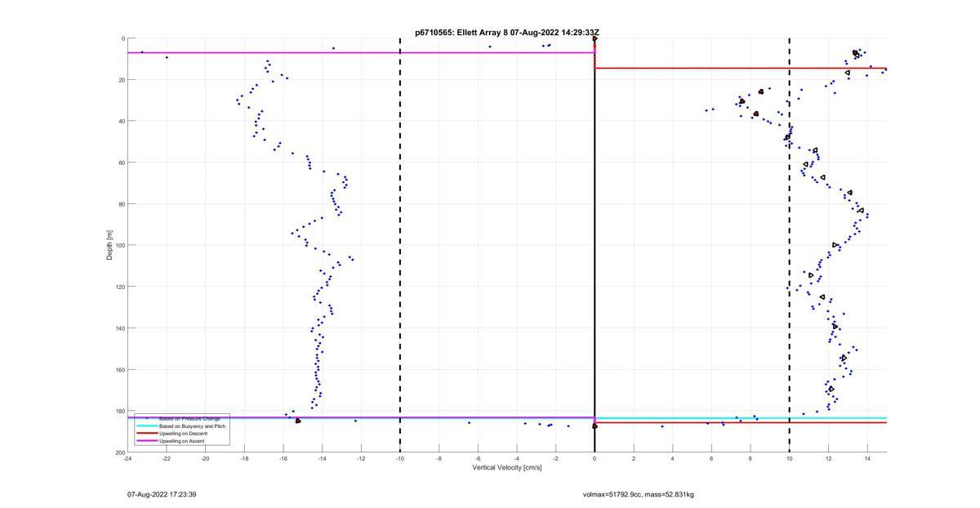The image size is (980, 508).
Task: Click the x-axis tick label "-2"
Action: 555,458
